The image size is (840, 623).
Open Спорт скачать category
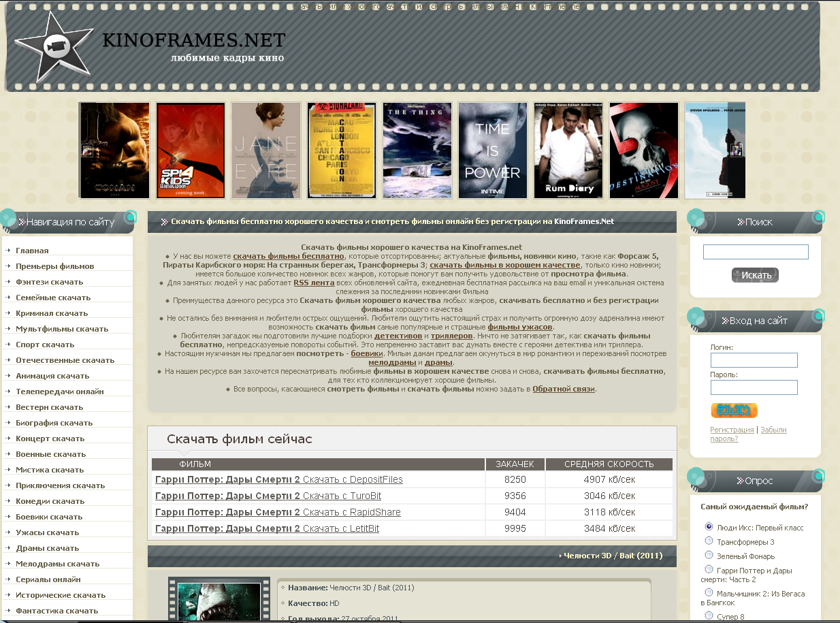coord(45,345)
